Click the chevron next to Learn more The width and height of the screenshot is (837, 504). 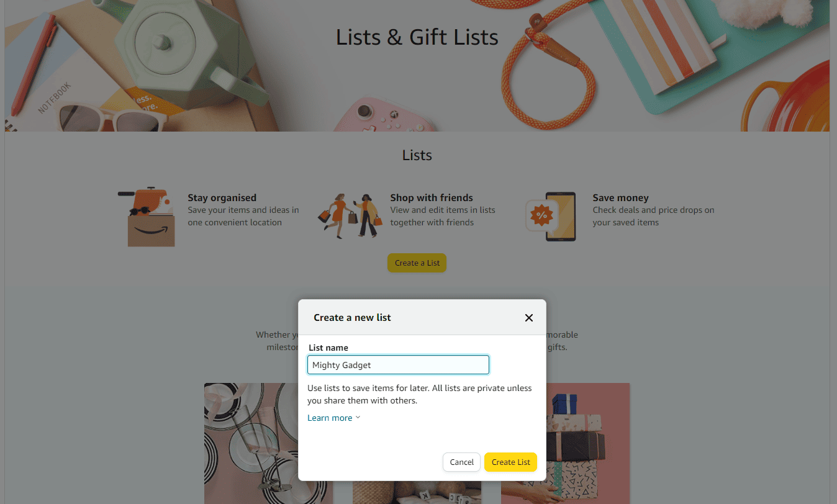click(x=358, y=418)
